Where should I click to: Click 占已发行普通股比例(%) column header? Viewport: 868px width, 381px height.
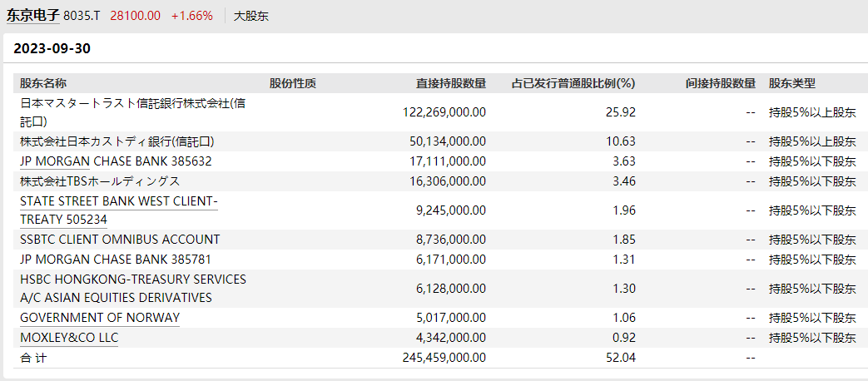tap(573, 83)
